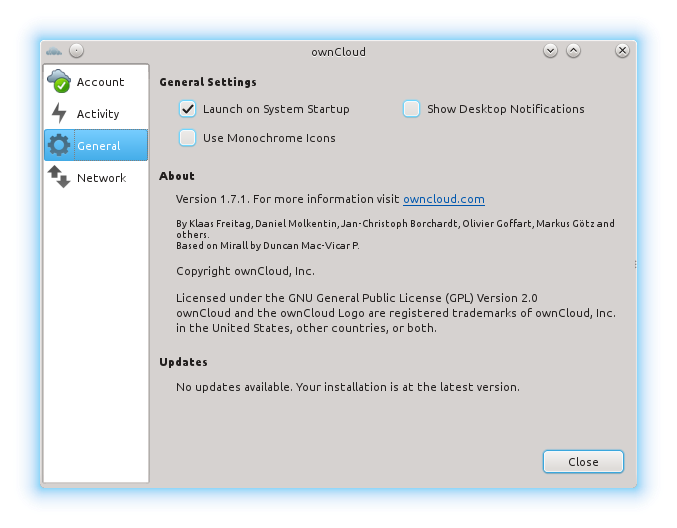
Task: Click the 'Copyright ownCloud, Inc.' text
Action: 245,271
